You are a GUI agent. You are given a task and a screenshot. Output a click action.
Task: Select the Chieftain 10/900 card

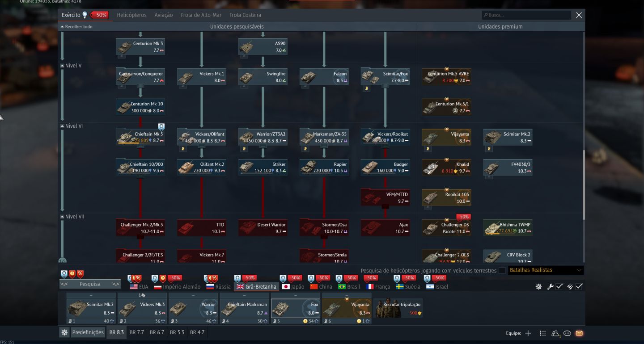[140, 168]
